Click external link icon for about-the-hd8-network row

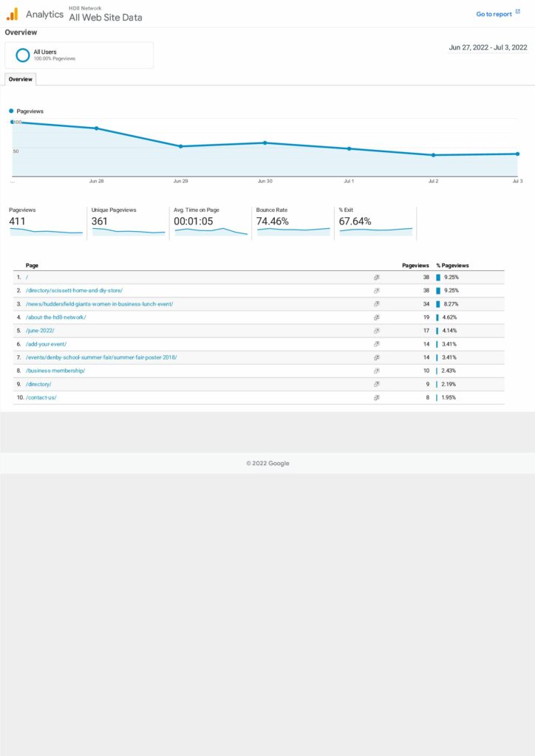point(376,317)
